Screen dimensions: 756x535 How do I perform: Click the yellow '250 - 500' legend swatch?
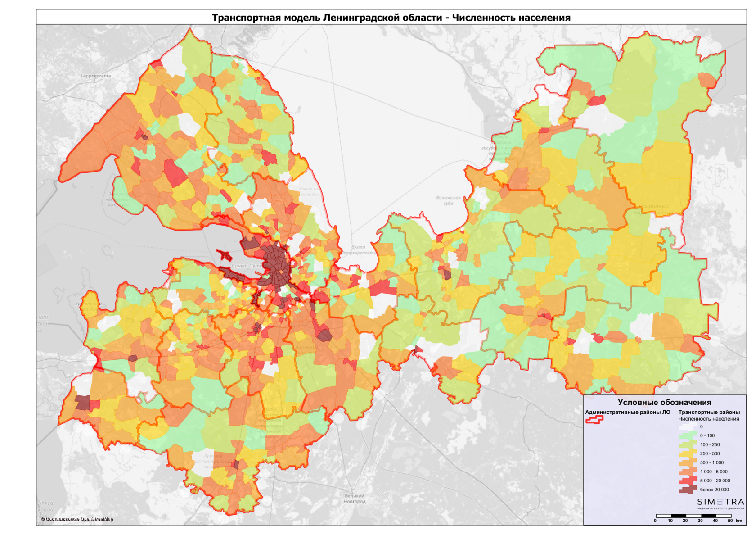tap(687, 453)
